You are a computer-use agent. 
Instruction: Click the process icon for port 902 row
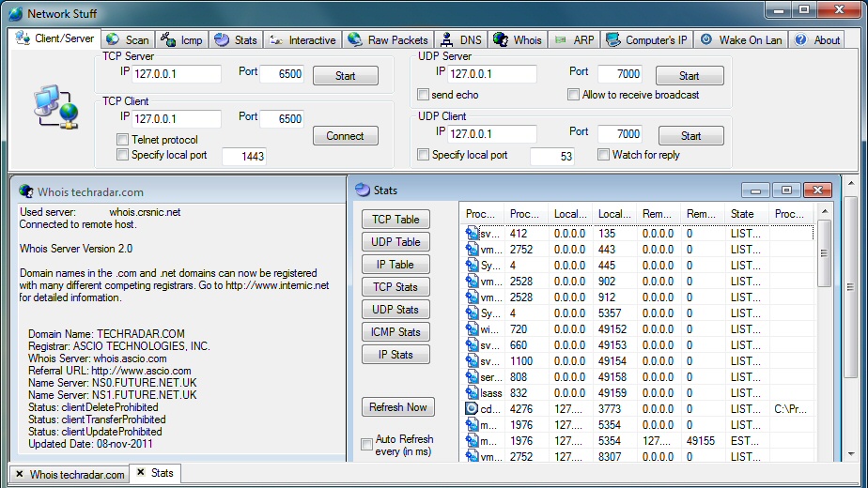(x=472, y=282)
